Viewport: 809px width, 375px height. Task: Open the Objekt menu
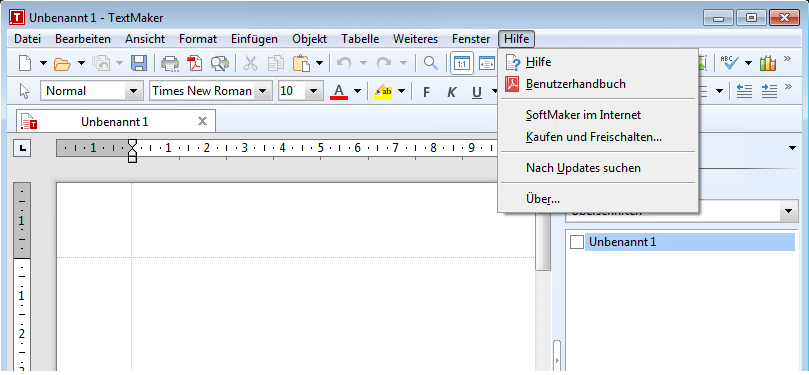point(310,39)
